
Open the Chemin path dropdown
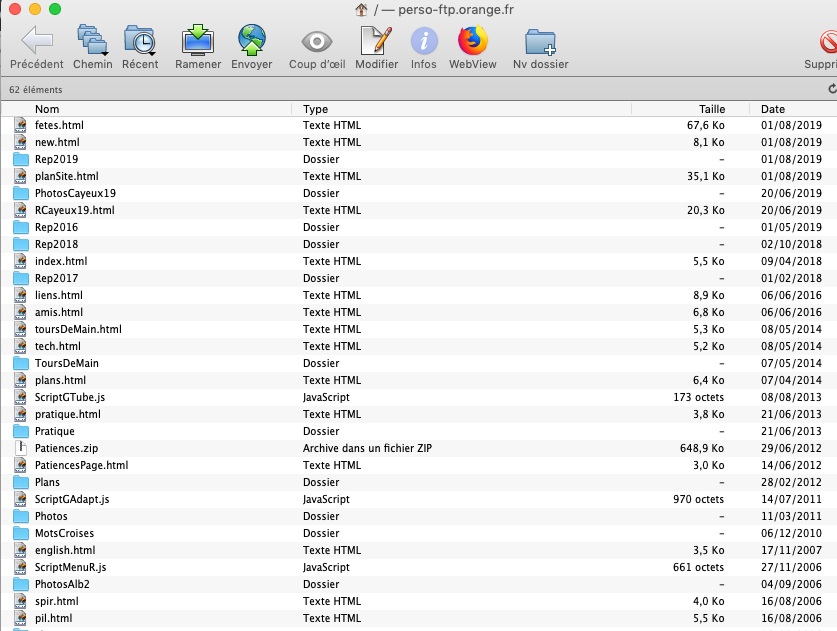pyautogui.click(x=92, y=41)
